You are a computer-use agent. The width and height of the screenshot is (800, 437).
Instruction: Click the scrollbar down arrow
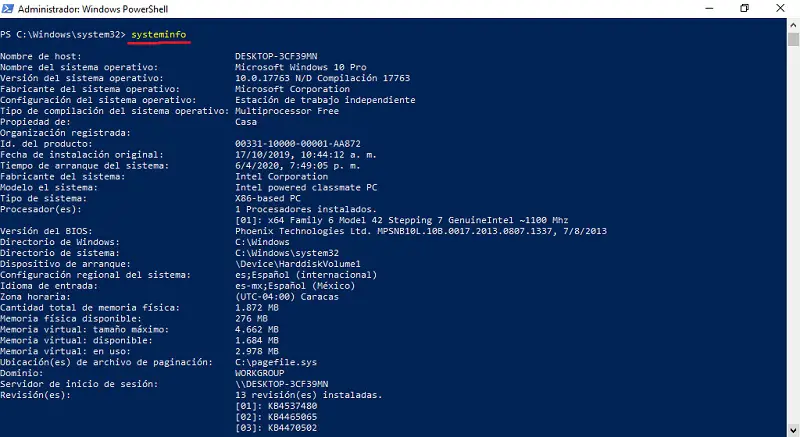[x=792, y=430]
